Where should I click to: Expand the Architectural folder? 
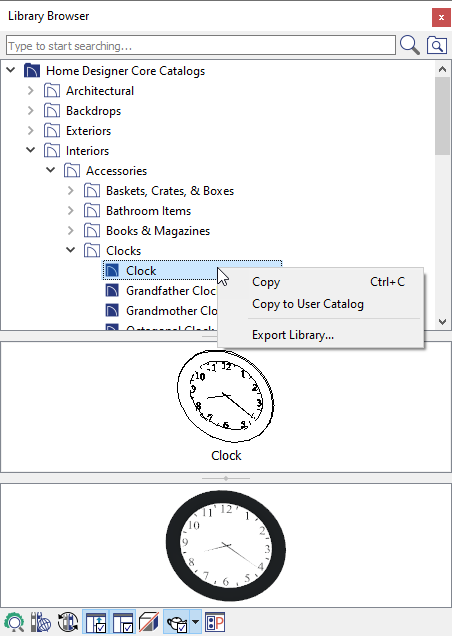pyautogui.click(x=31, y=90)
